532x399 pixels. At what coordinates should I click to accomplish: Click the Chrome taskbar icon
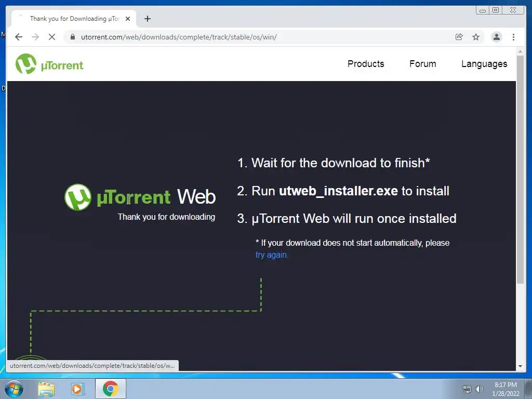coord(111,389)
